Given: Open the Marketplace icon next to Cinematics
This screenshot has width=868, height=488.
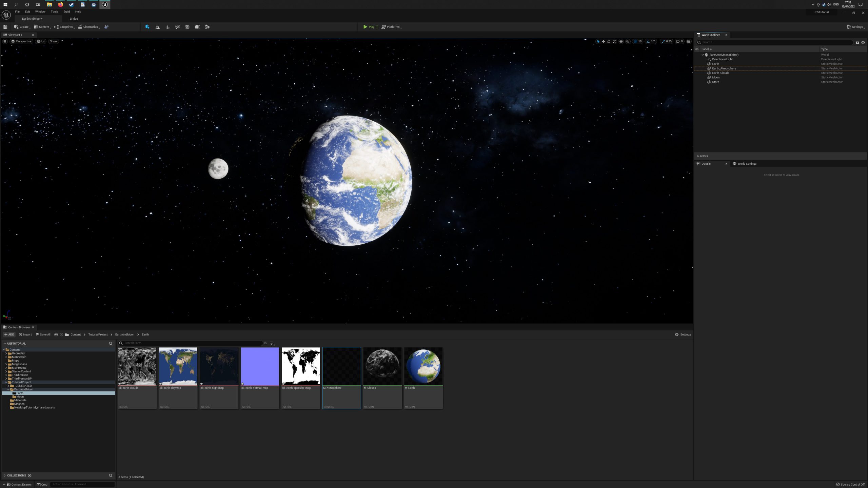Looking at the screenshot, I should pos(106,27).
